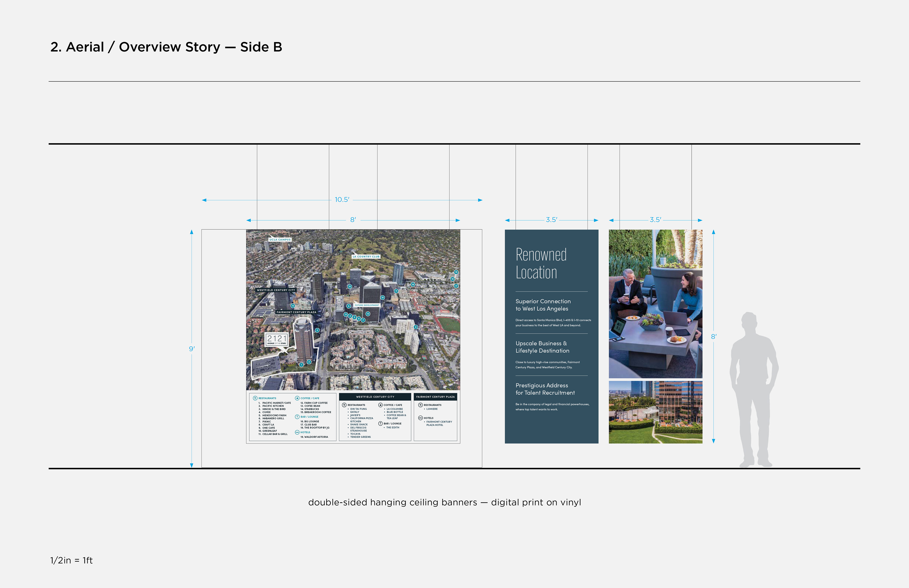Select map marker number 2
The image size is (909, 588).
[309, 362]
